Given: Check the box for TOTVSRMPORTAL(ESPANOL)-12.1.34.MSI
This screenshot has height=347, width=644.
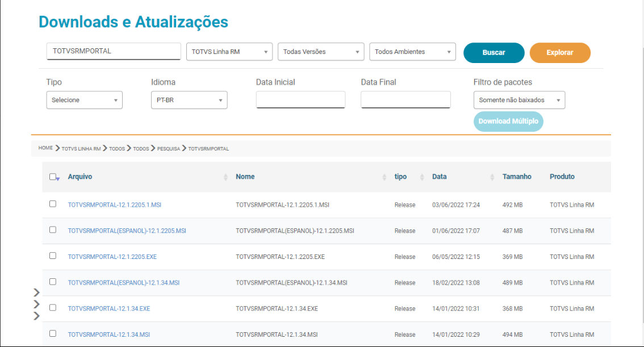Looking at the screenshot, I should [53, 282].
